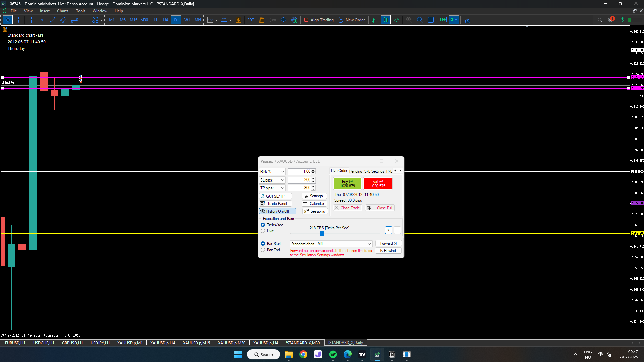Image resolution: width=644 pixels, height=362 pixels.
Task: Select the equidistant channel tool
Action: (63, 20)
